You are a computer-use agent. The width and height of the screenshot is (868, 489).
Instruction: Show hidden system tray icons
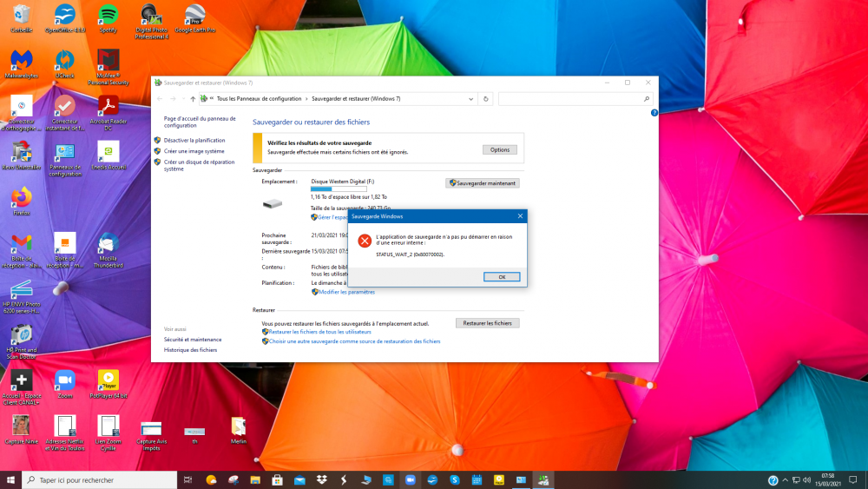(787, 479)
